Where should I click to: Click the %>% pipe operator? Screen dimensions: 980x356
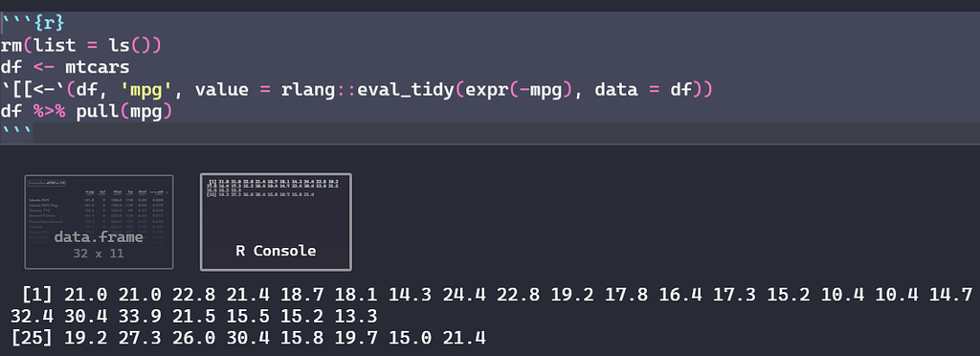48,113
